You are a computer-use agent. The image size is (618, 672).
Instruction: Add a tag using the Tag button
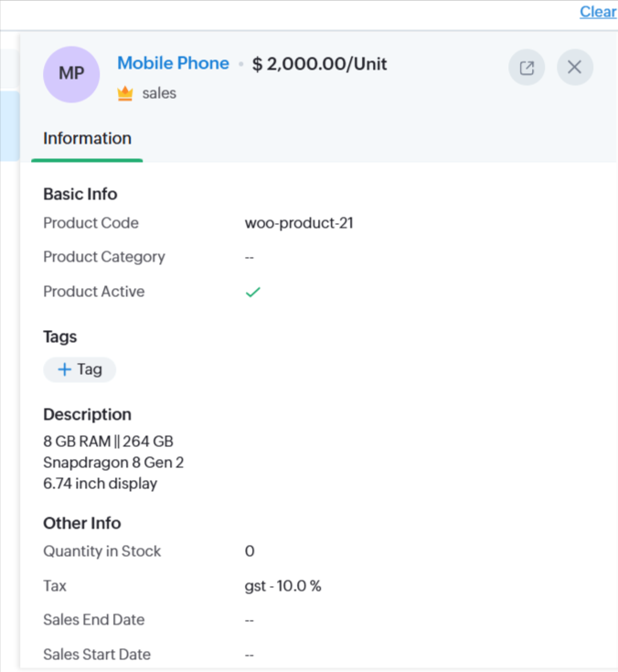pyautogui.click(x=80, y=369)
